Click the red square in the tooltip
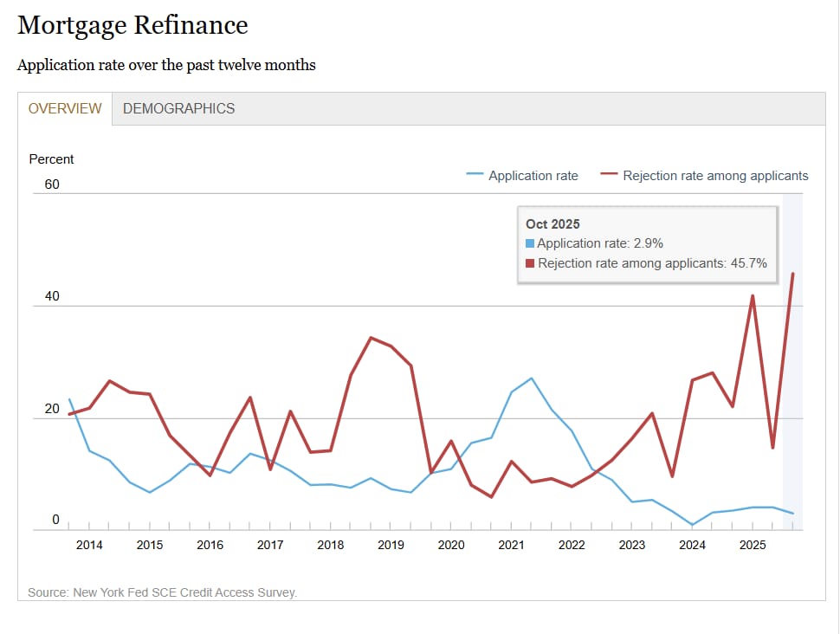840x634 pixels. (x=530, y=263)
